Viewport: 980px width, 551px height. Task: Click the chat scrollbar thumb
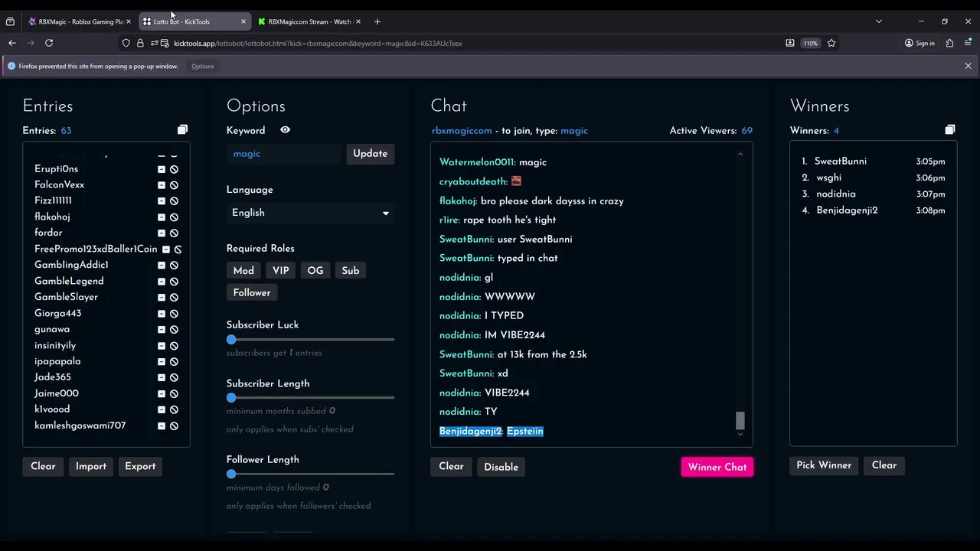pyautogui.click(x=740, y=420)
